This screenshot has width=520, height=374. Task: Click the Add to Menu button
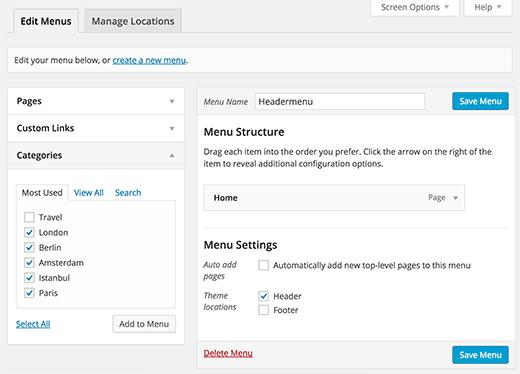pos(144,324)
